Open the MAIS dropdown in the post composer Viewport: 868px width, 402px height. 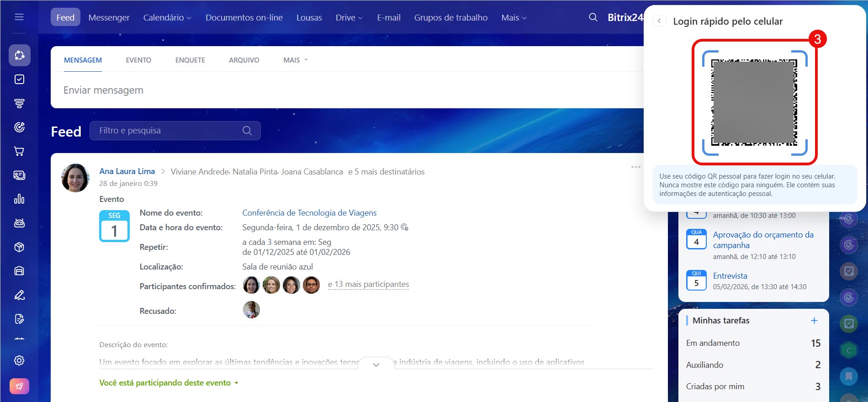coord(295,60)
